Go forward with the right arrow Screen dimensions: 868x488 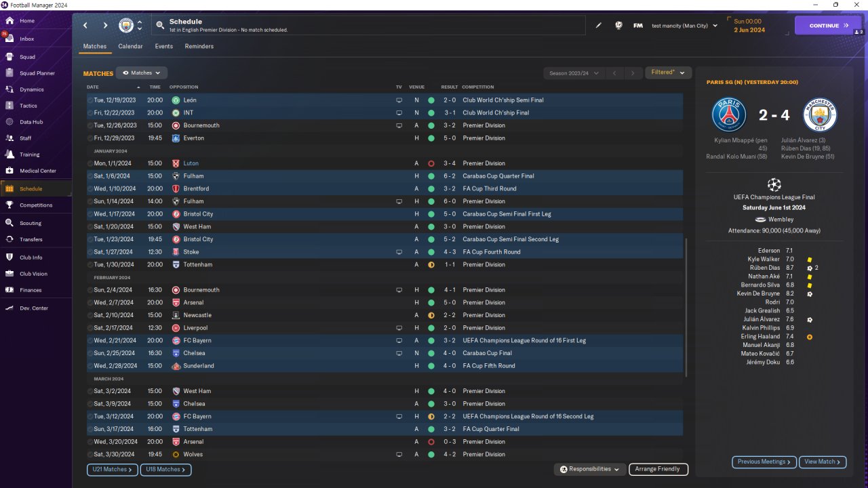(105, 26)
